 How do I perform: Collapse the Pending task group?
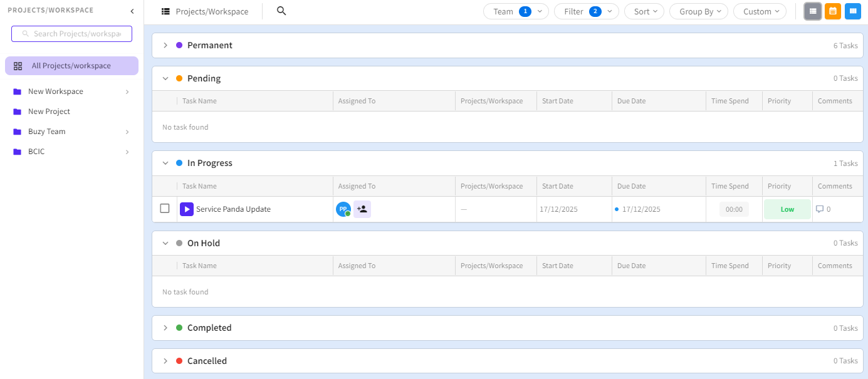coord(165,78)
